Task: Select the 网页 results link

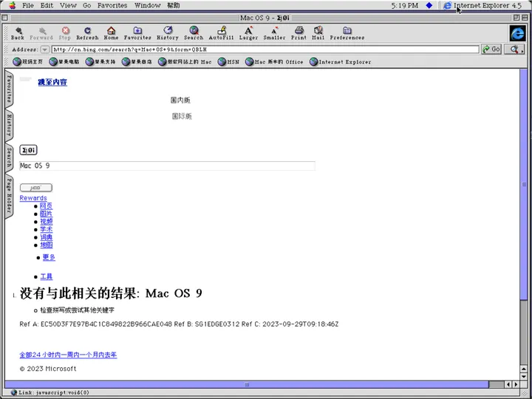Action: (x=46, y=205)
